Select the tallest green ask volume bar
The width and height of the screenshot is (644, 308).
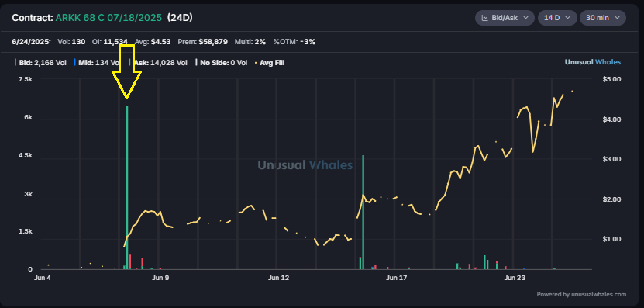(127, 188)
